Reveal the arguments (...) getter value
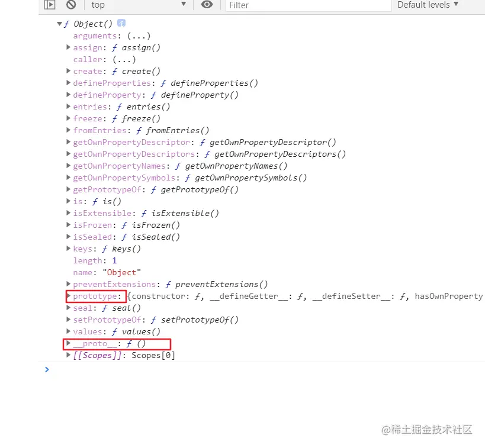 click(x=139, y=36)
